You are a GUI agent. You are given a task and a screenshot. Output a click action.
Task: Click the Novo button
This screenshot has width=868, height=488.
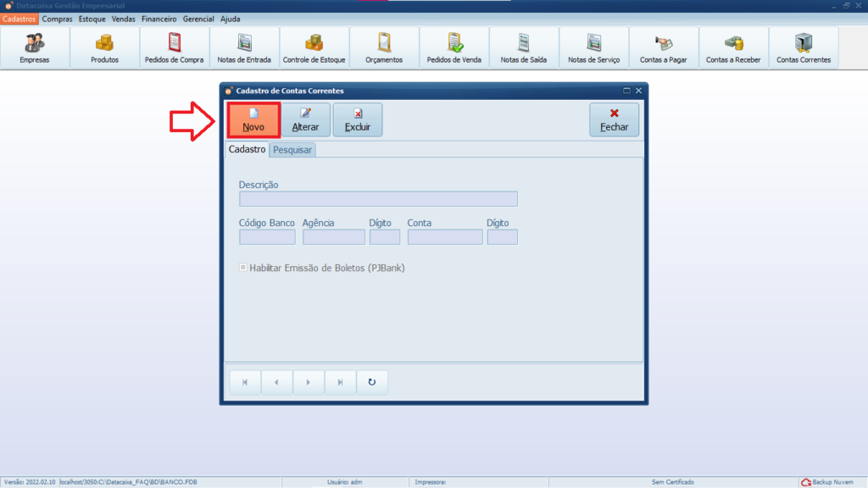pyautogui.click(x=253, y=119)
